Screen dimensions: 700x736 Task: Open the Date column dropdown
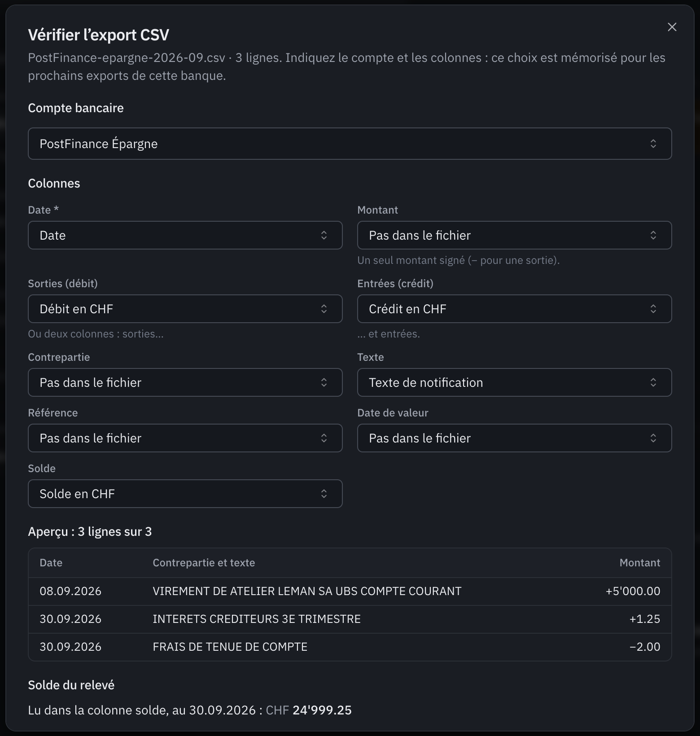185,235
